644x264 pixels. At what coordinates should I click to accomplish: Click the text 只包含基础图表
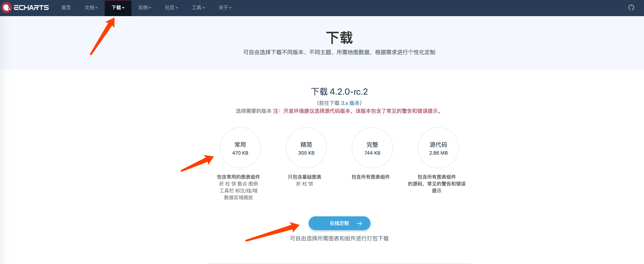point(304,177)
